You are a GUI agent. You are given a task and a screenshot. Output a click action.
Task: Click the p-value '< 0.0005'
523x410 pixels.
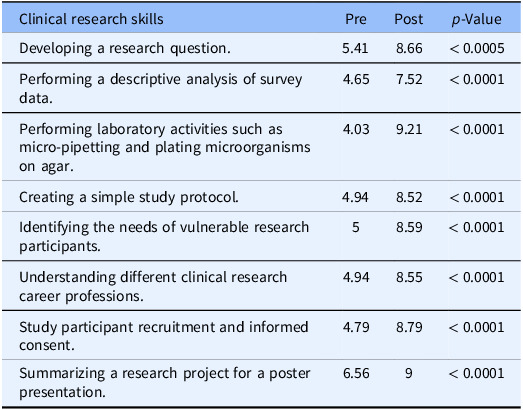(x=477, y=48)
